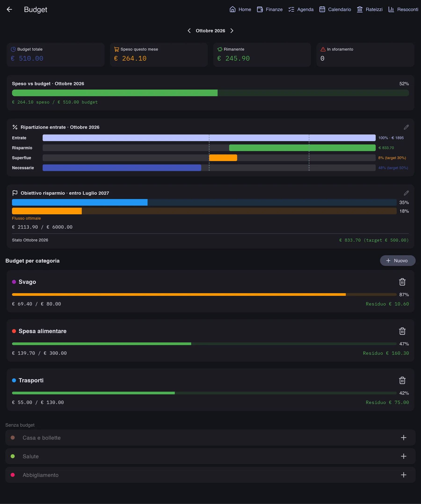Viewport: 421px width, 504px height.
Task: Click the blue savings goal progress bar
Action: 204,202
